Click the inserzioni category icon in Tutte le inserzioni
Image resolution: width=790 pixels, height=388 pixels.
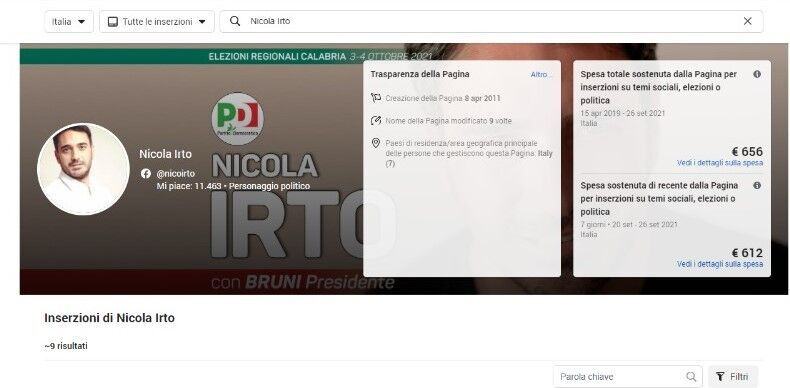[x=113, y=22]
